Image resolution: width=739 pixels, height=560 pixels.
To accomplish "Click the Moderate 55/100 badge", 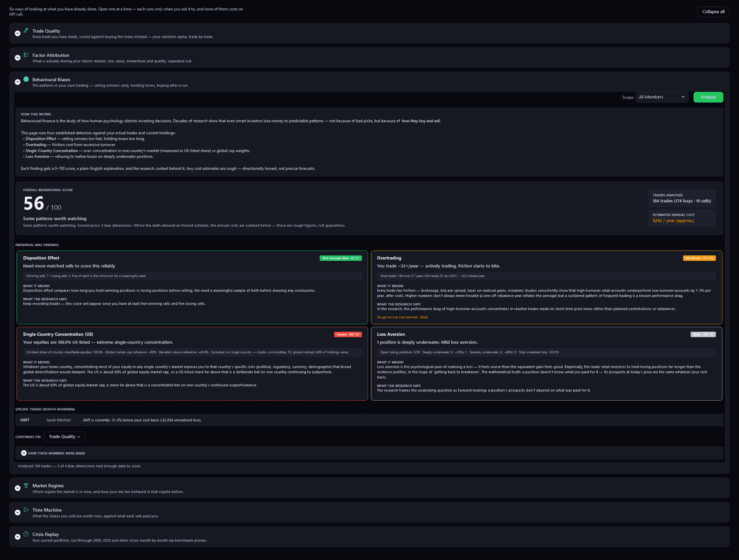I will [x=699, y=258].
